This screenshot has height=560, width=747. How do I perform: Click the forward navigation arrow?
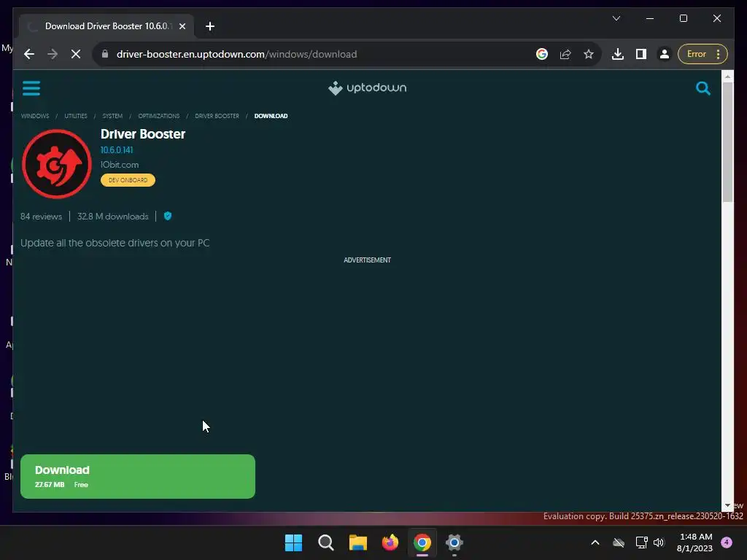tap(53, 54)
